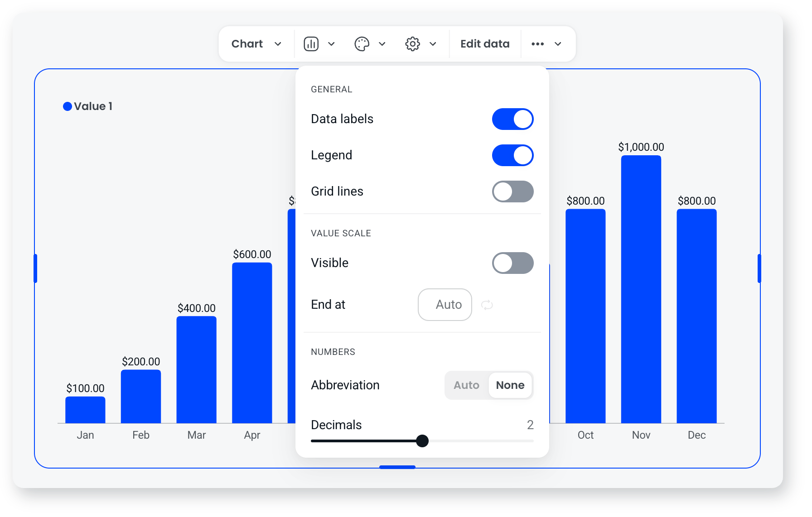Click the Value 1 legend label
Screen dimensions: 812x517
coord(93,106)
